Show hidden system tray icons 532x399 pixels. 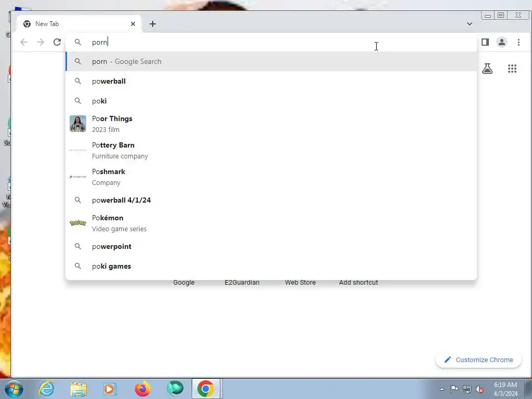[x=442, y=389]
